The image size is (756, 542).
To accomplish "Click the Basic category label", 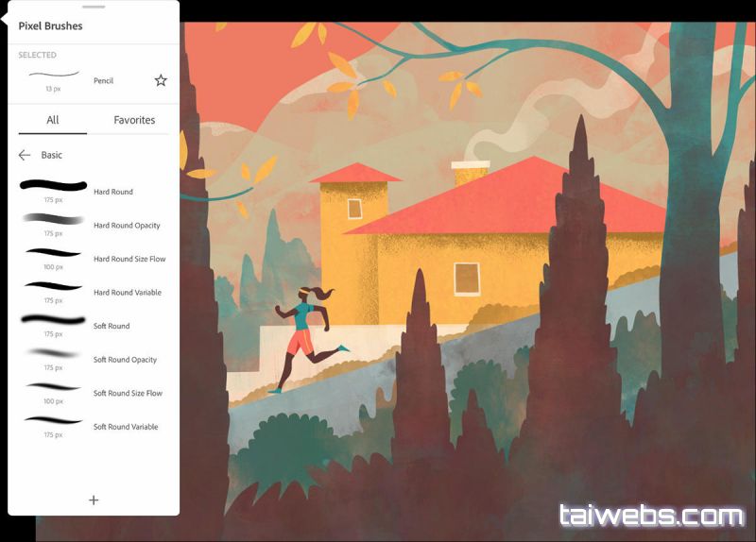I will (52, 155).
